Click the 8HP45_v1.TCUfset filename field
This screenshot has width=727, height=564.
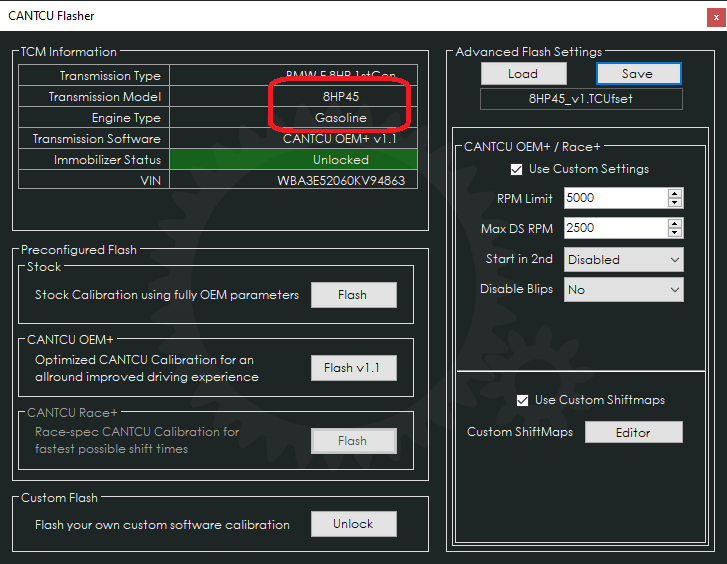[x=581, y=99]
